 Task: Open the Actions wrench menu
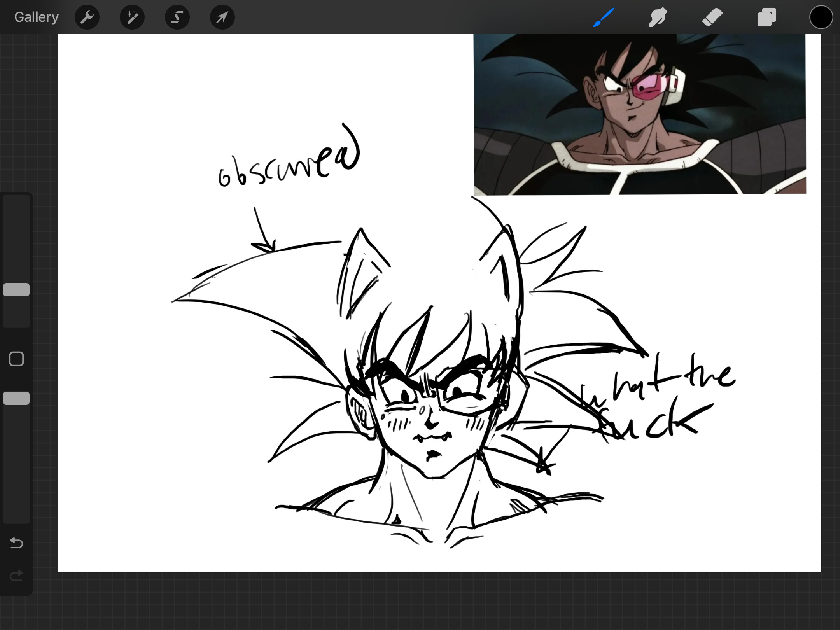click(x=87, y=17)
